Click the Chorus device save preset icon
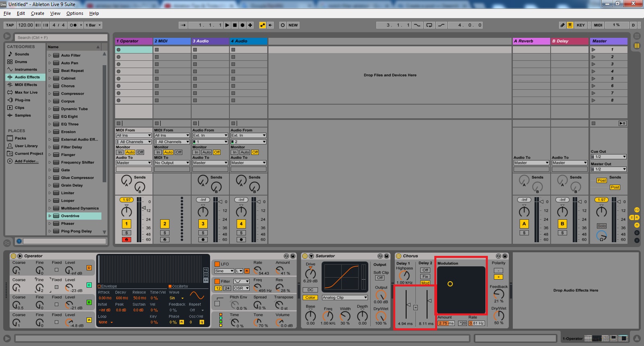 pyautogui.click(x=505, y=256)
